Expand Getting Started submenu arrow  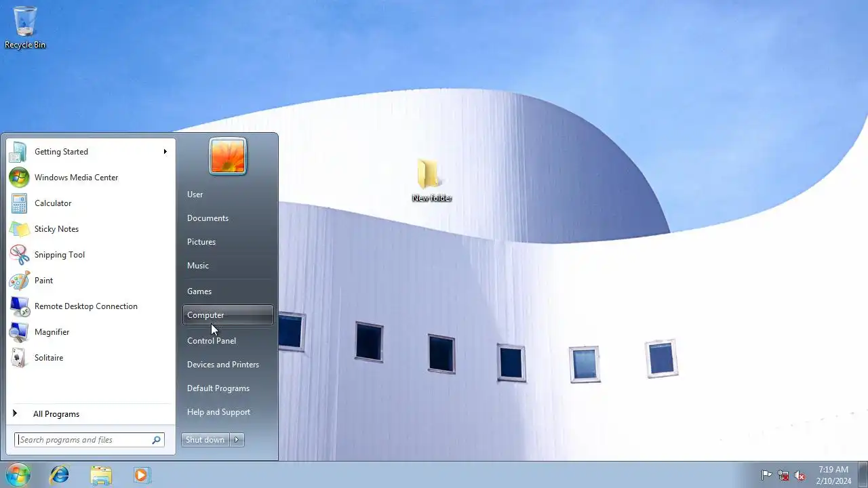tap(165, 152)
